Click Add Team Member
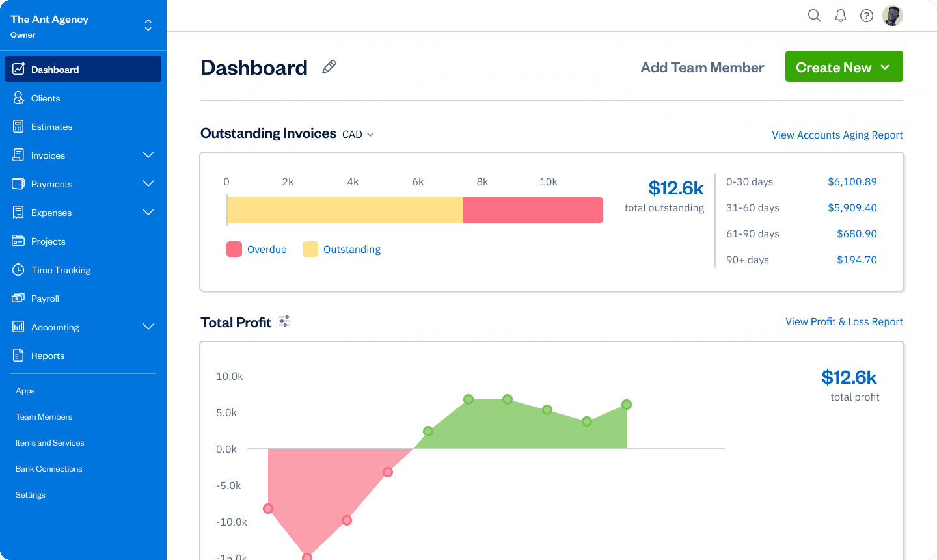937x560 pixels. (702, 68)
